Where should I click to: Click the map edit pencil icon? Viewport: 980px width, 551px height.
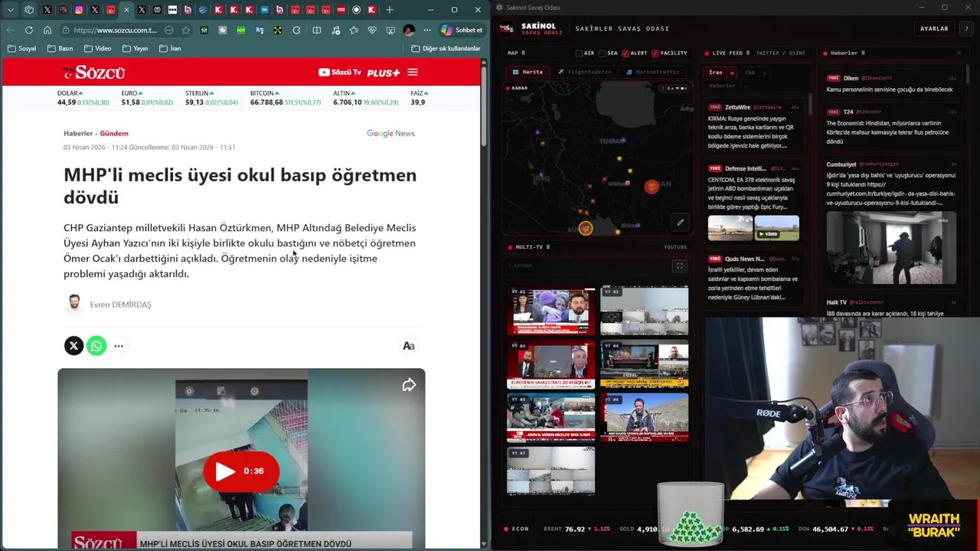(680, 223)
